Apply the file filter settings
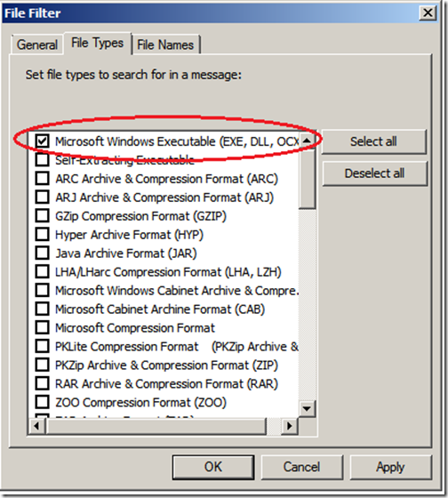Screen dimensions: 448x498 pos(390,467)
